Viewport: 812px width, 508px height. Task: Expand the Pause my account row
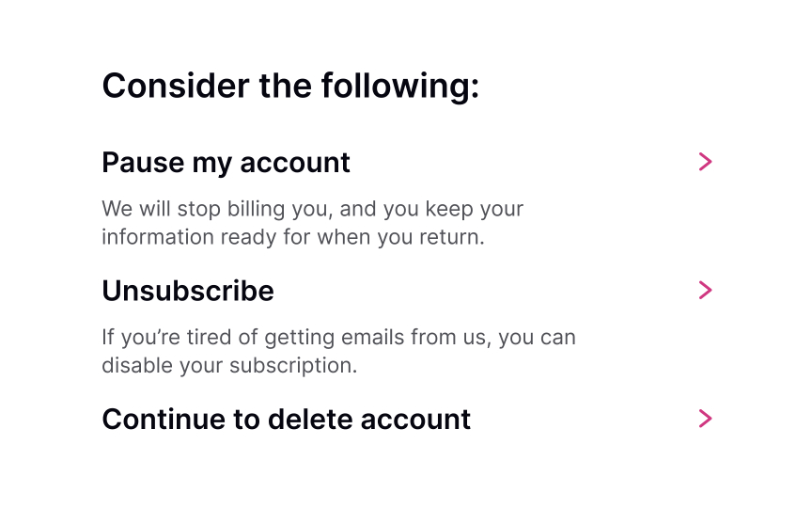706,162
